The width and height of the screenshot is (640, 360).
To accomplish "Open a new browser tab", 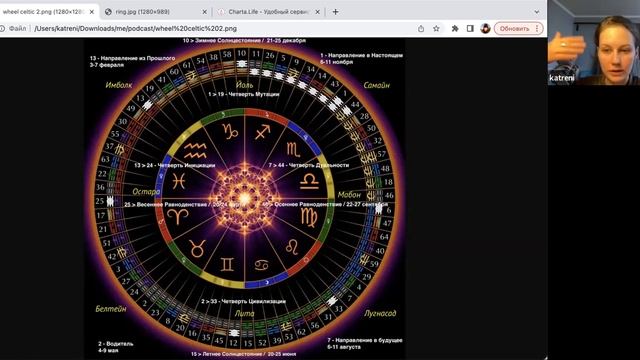I will tap(335, 12).
